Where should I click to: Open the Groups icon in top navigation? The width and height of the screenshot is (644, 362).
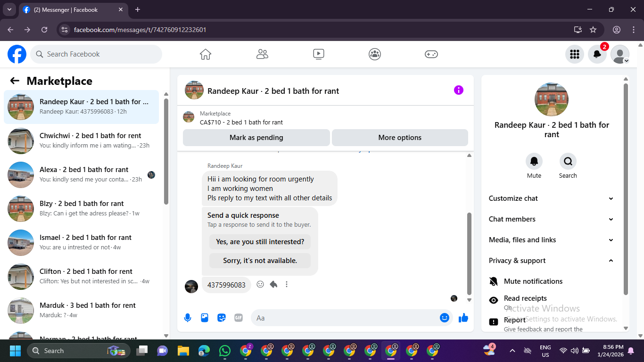(375, 54)
